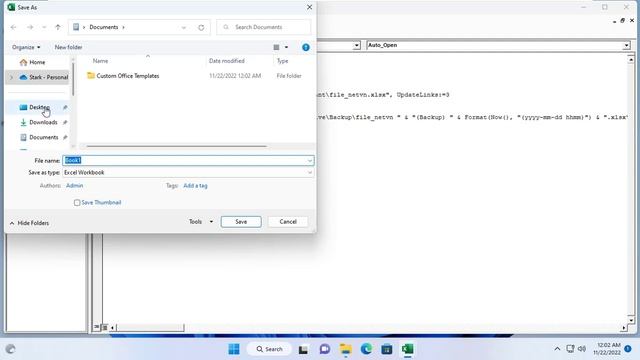Expand the Stark - Personal node
Screen dimensions: 640x360
coord(11,77)
